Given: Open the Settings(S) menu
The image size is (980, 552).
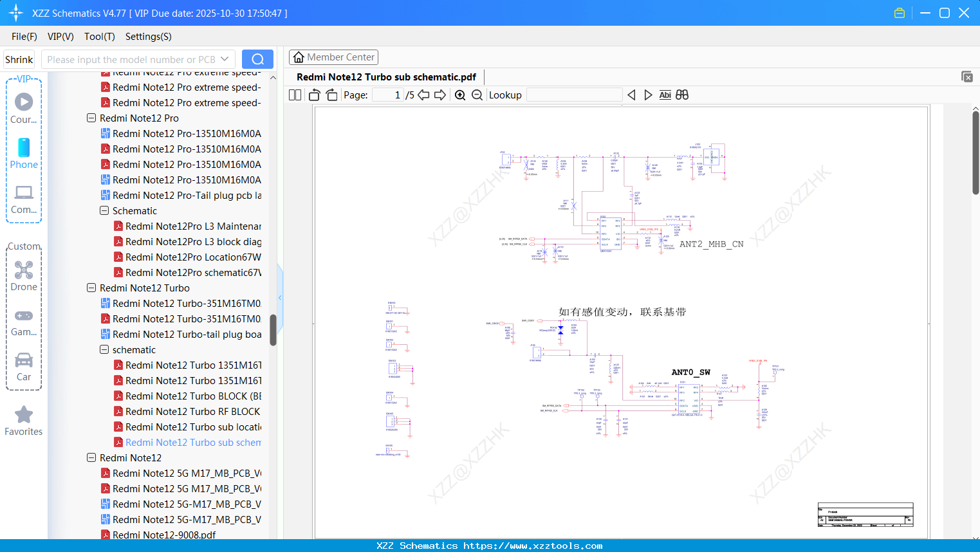Looking at the screenshot, I should (149, 37).
